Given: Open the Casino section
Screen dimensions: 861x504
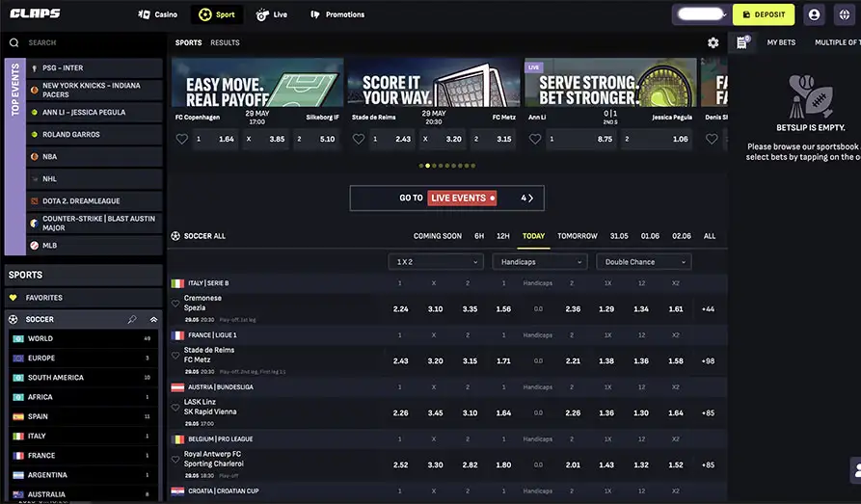Looking at the screenshot, I should point(157,14).
